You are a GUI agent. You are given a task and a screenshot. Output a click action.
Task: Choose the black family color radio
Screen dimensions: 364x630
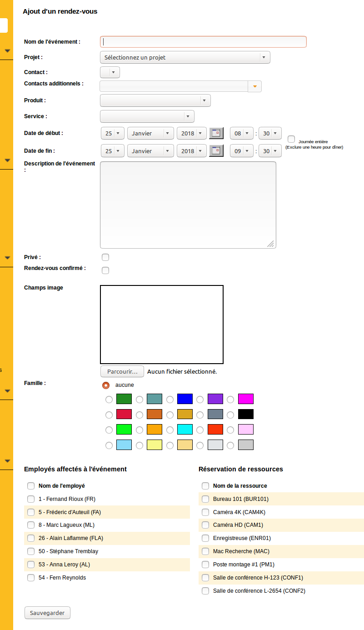[x=230, y=415]
